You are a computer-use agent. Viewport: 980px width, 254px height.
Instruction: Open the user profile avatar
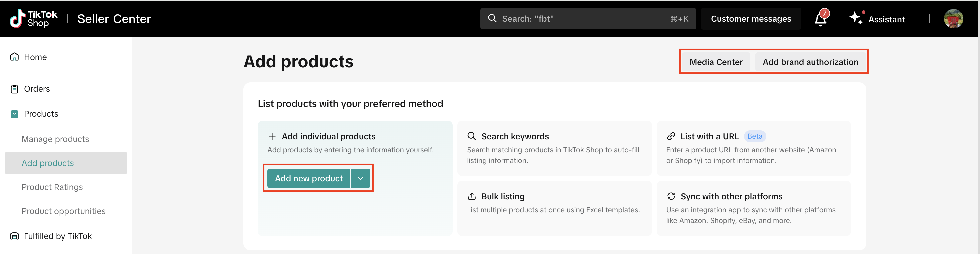pyautogui.click(x=953, y=19)
